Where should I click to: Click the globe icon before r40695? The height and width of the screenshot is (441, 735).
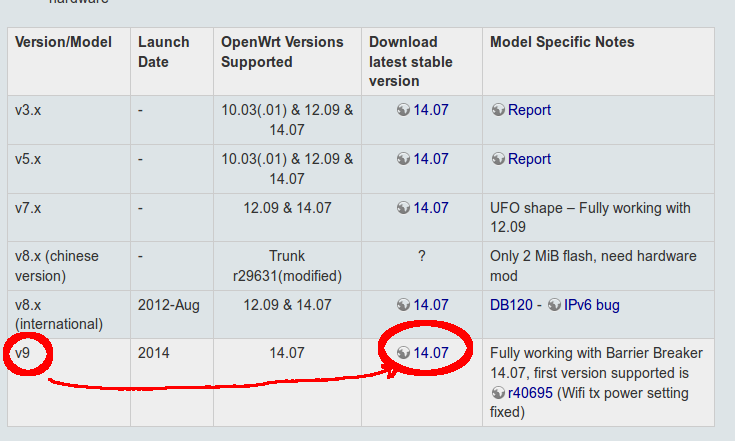[x=498, y=392]
